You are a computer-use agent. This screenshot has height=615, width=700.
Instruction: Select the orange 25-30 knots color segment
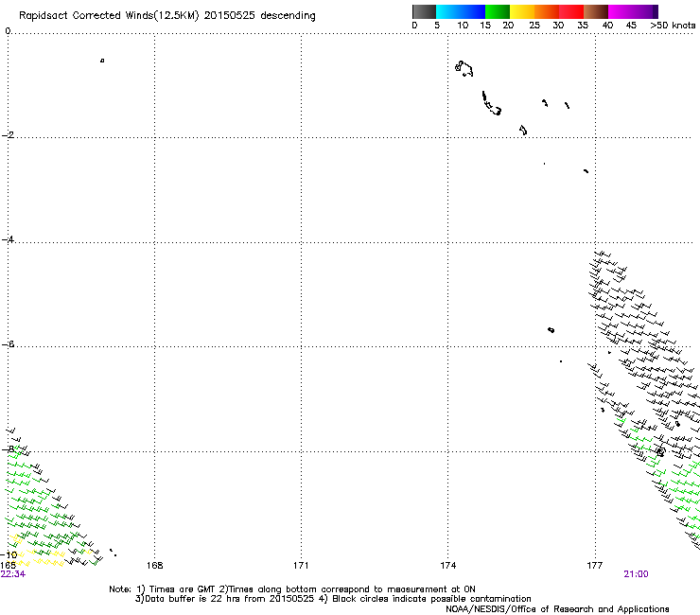pos(547,11)
